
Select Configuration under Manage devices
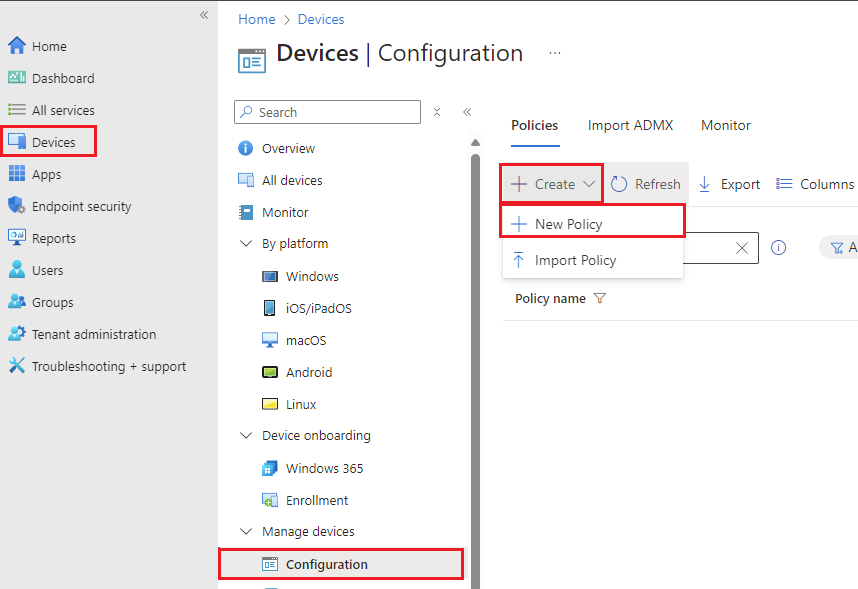coord(341,564)
